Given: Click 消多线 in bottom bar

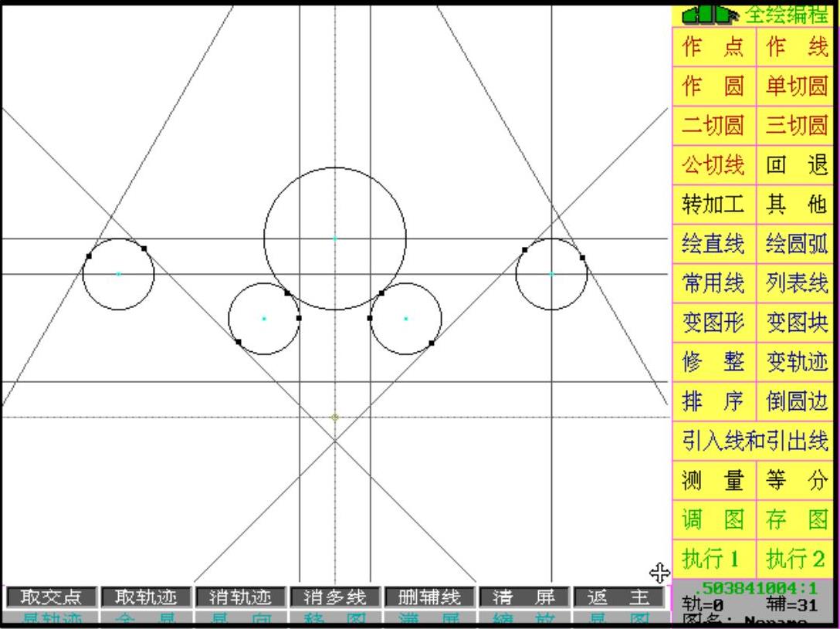Looking at the screenshot, I should pyautogui.click(x=335, y=597).
